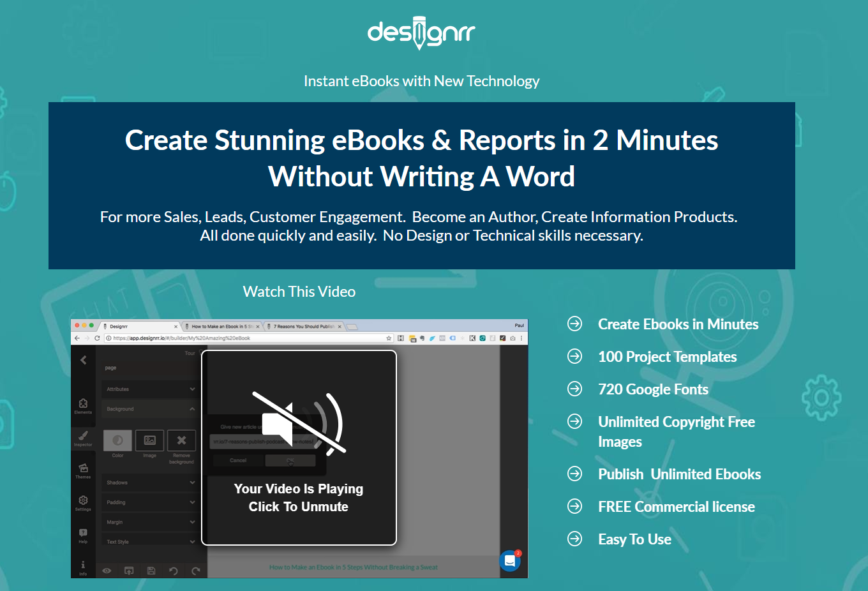This screenshot has height=591, width=868.
Task: Click '100 Project Templates' feature text
Action: click(x=668, y=357)
